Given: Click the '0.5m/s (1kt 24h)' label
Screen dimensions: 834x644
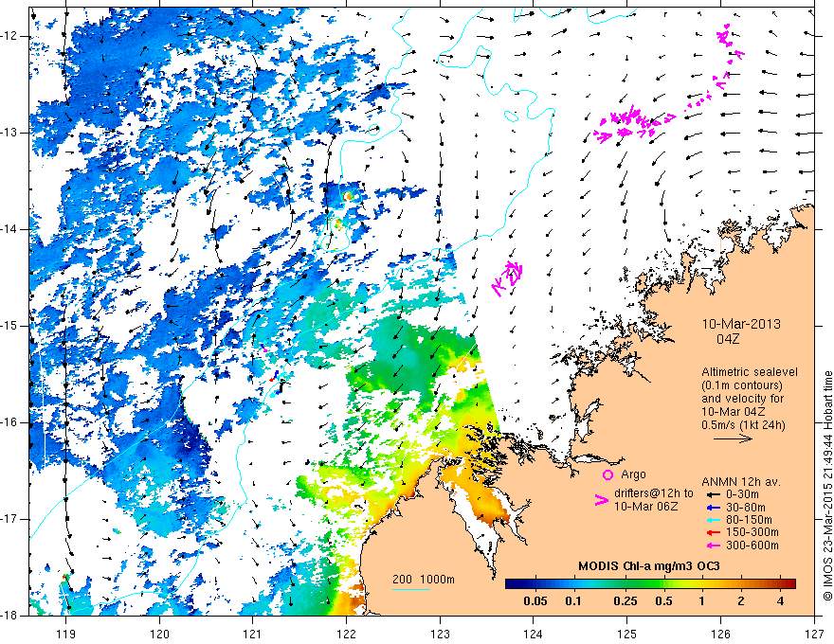Looking at the screenshot, I should coord(744,425).
